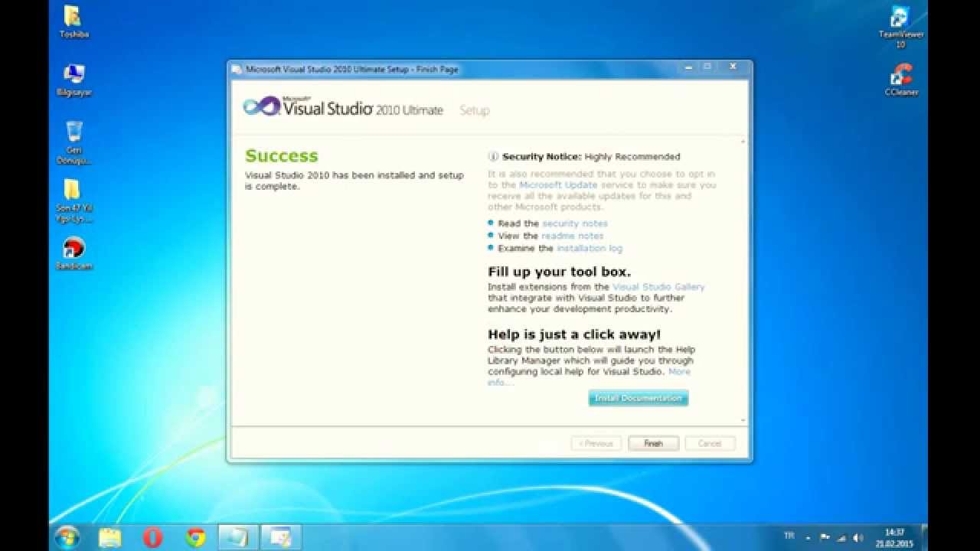Image resolution: width=980 pixels, height=551 pixels.
Task: Click the last running app taskbar button
Action: (281, 538)
